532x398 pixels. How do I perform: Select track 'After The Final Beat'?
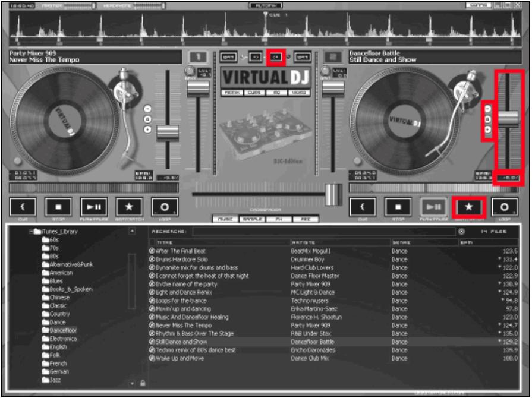tap(333, 251)
